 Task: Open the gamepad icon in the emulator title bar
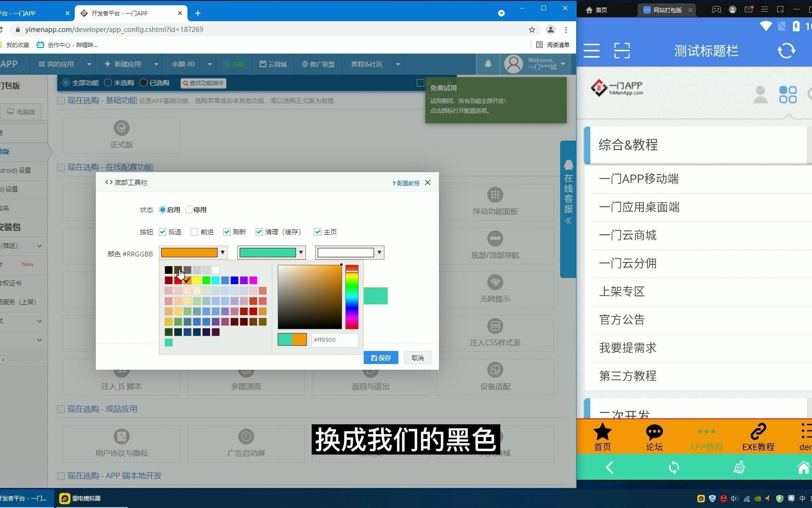pyautogui.click(x=716, y=9)
